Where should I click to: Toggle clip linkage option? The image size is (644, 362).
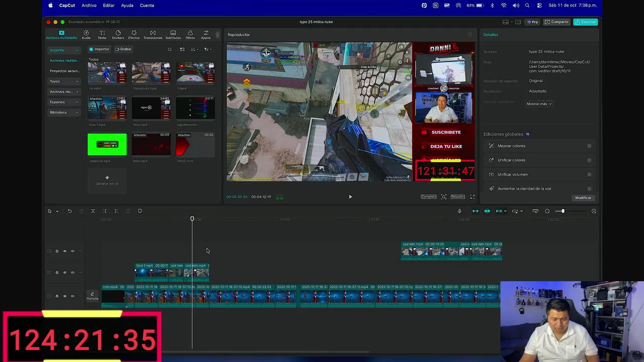(499, 211)
